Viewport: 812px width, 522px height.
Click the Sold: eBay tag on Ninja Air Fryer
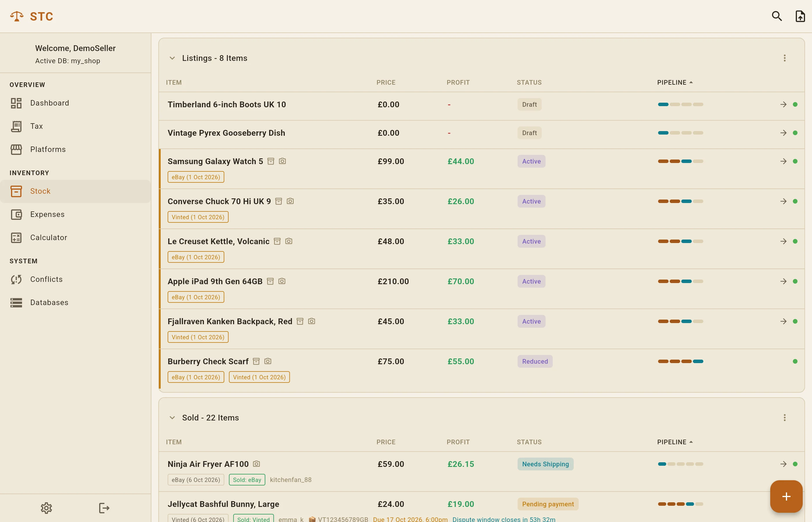(x=247, y=480)
